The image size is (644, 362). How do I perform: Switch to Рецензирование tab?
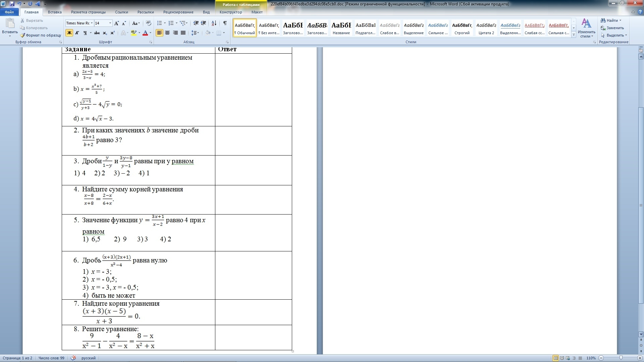pos(178,12)
